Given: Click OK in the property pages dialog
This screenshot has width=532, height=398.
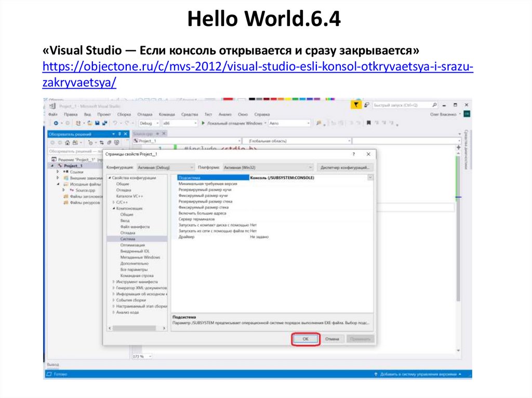Looking at the screenshot, I should [305, 339].
